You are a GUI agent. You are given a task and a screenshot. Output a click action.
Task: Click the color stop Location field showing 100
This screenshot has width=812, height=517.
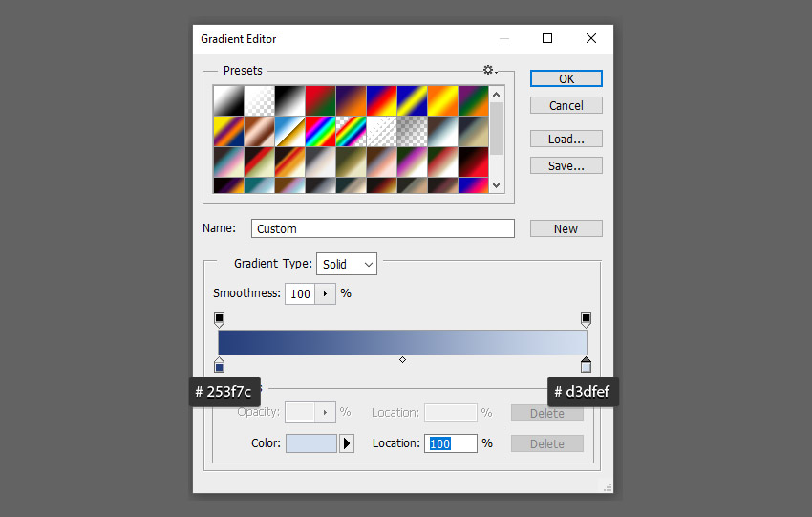tap(451, 443)
